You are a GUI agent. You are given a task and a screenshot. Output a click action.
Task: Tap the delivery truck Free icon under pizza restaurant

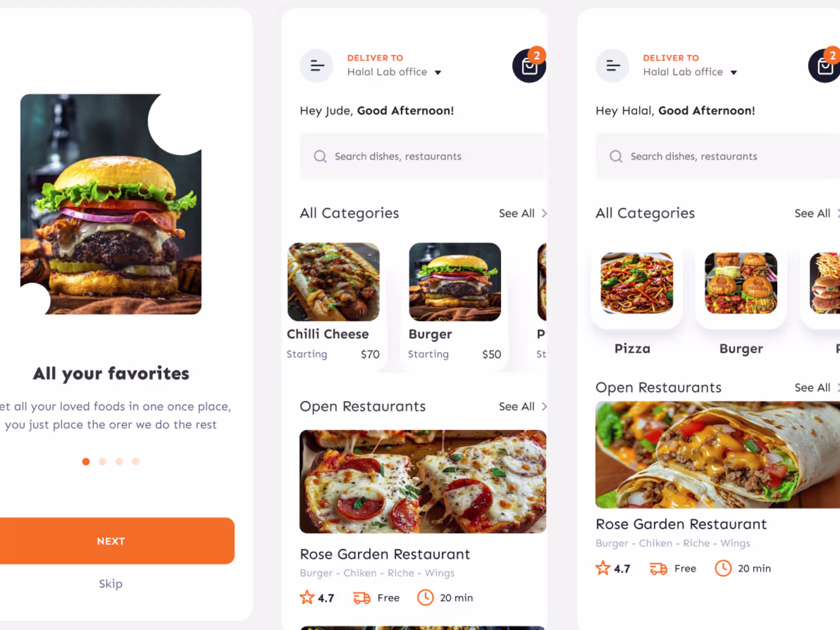362,598
